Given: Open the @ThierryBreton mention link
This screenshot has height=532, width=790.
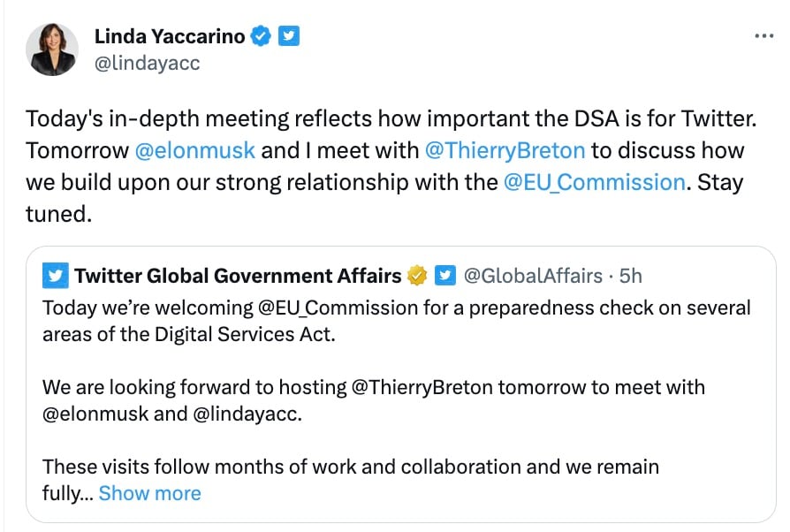Looking at the screenshot, I should 505,150.
